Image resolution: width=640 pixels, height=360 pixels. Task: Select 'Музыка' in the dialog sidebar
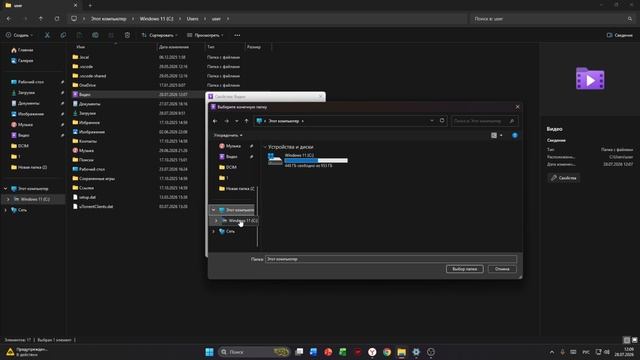pyautogui.click(x=233, y=146)
